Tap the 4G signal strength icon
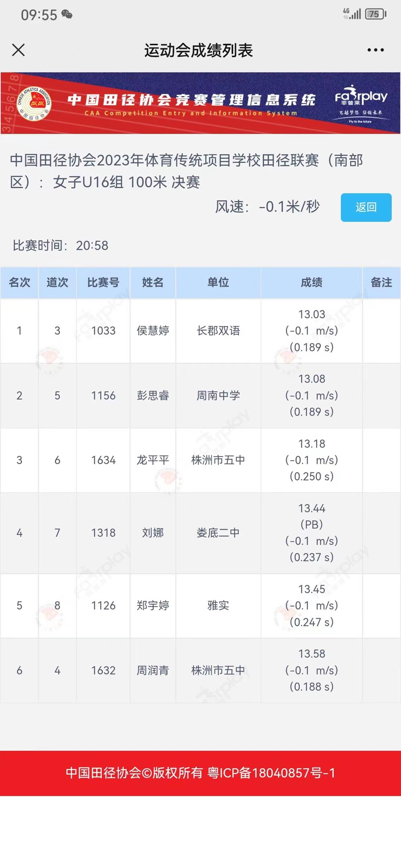The width and height of the screenshot is (401, 868). pos(352,14)
